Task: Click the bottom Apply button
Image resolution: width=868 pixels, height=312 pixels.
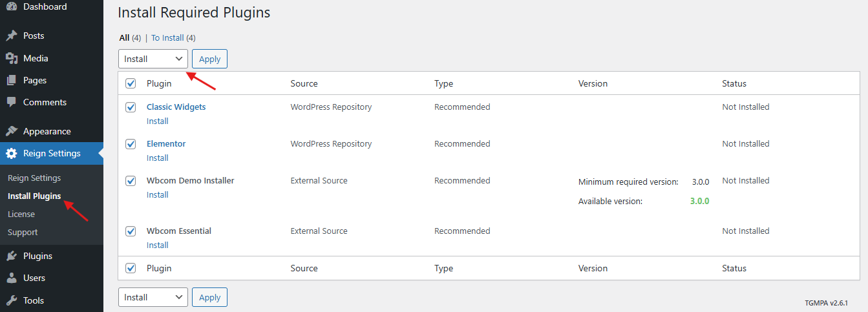Action: pos(209,297)
